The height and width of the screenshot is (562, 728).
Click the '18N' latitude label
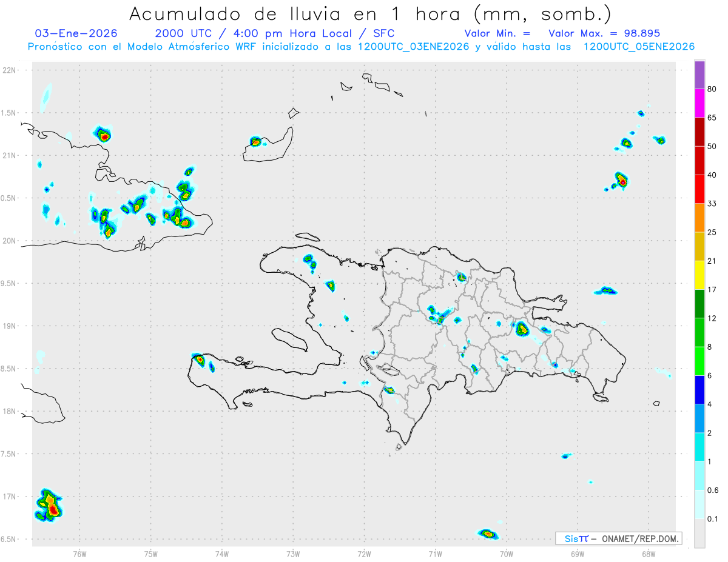pos(9,411)
